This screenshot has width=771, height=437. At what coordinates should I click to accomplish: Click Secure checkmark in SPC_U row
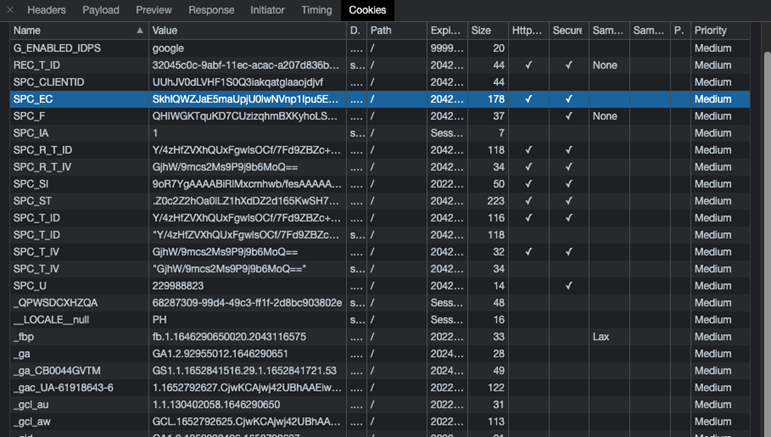pos(568,286)
